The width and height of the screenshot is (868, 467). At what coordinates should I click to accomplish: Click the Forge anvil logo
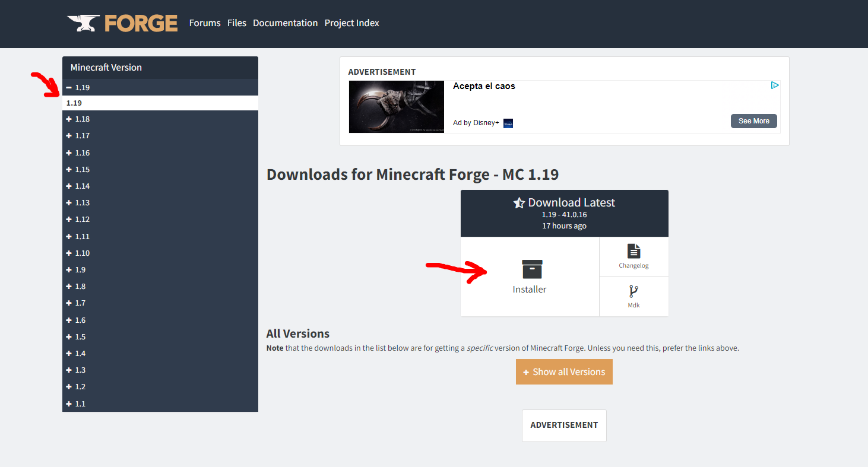tap(85, 23)
